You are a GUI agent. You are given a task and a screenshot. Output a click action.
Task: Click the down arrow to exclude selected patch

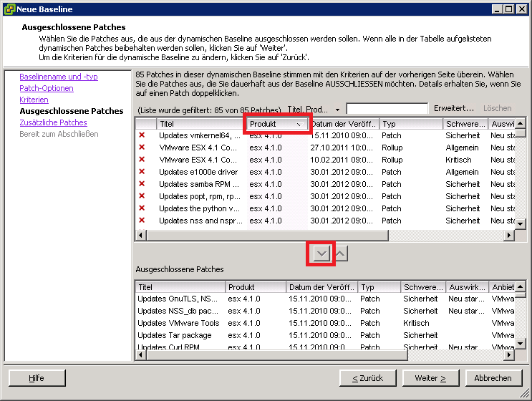point(321,253)
